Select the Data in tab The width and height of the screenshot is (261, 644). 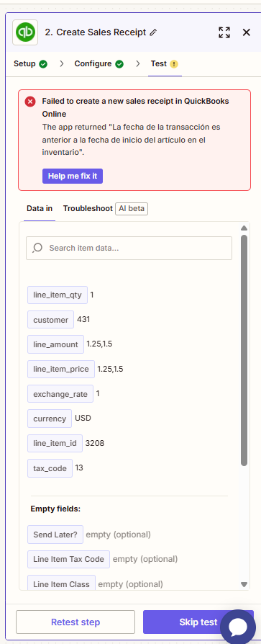click(40, 208)
